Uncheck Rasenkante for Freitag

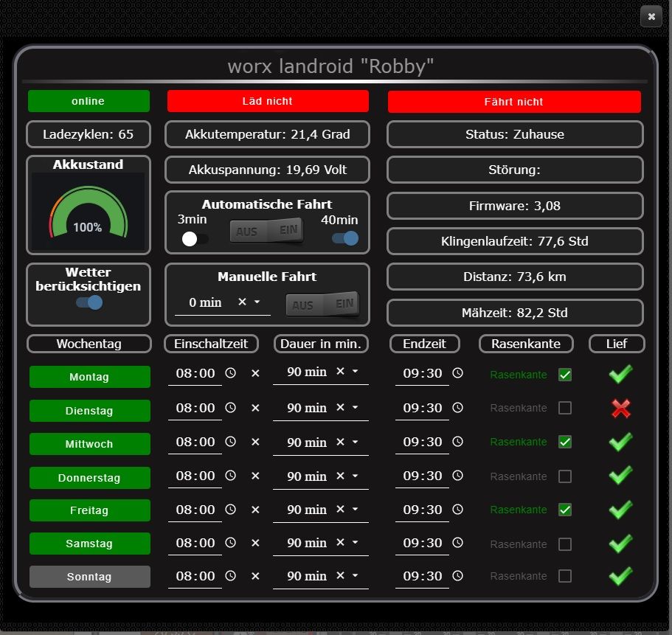(565, 510)
